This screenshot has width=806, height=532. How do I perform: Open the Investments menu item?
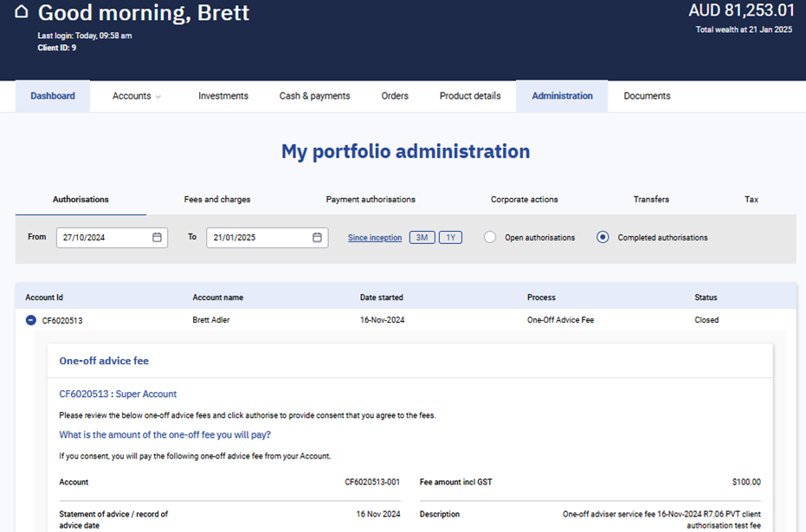(x=223, y=96)
